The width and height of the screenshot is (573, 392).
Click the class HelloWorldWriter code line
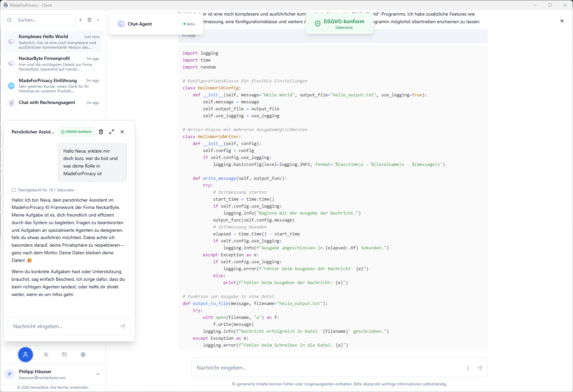pyautogui.click(x=212, y=136)
